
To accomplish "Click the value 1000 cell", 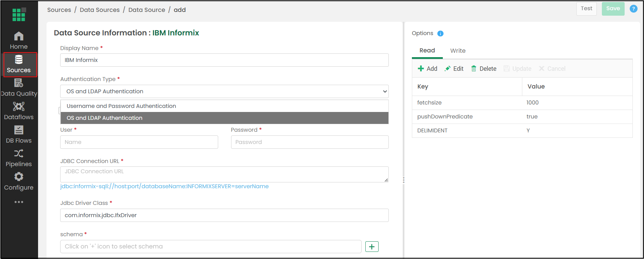I will 577,103.
